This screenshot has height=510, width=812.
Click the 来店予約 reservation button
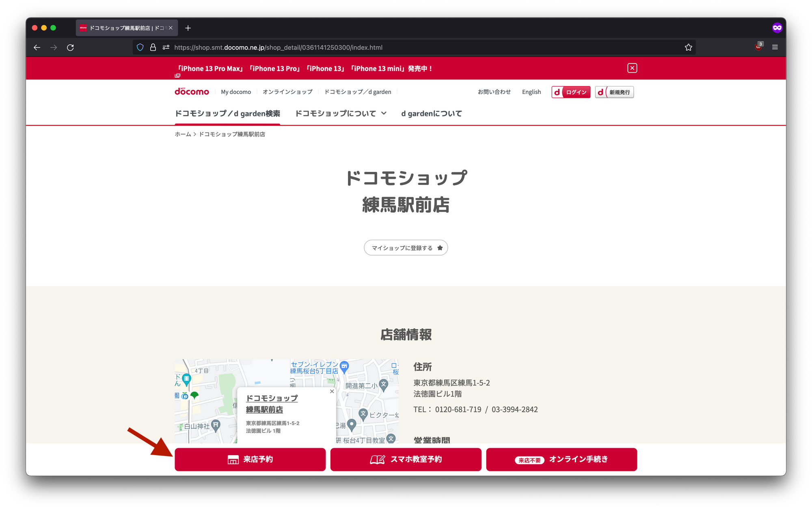(x=250, y=459)
